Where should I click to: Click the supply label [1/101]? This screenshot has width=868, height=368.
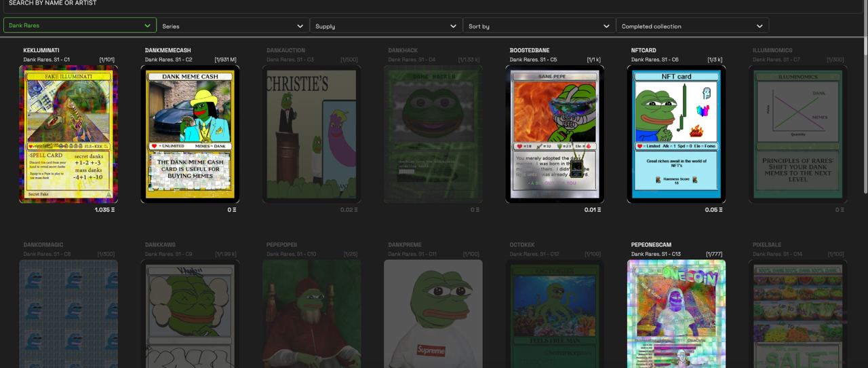[x=107, y=60]
